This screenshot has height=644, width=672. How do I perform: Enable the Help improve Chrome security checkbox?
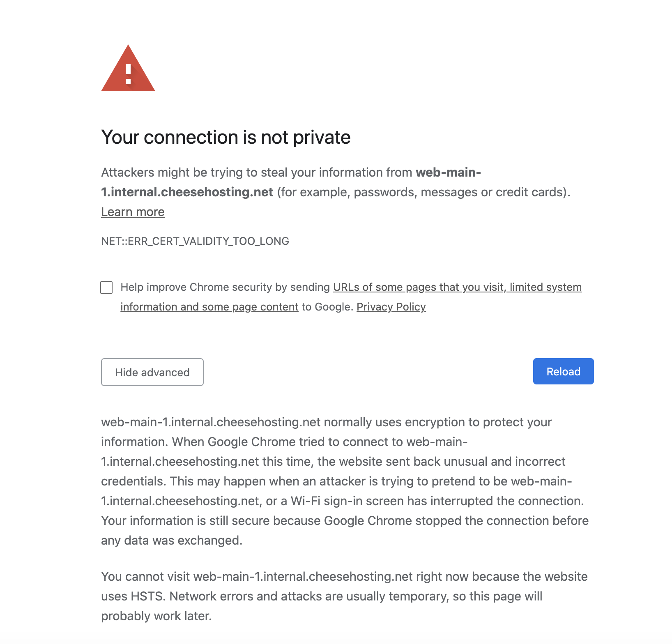coord(106,287)
